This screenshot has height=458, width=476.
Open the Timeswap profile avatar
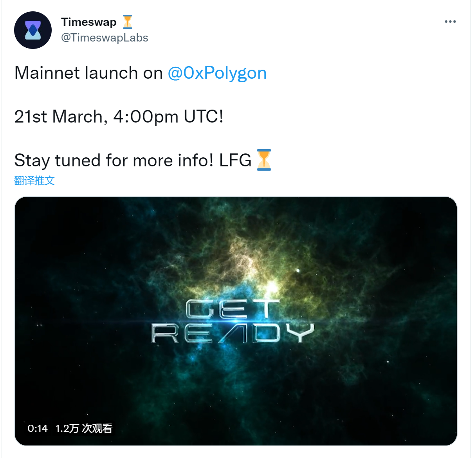coord(33,30)
